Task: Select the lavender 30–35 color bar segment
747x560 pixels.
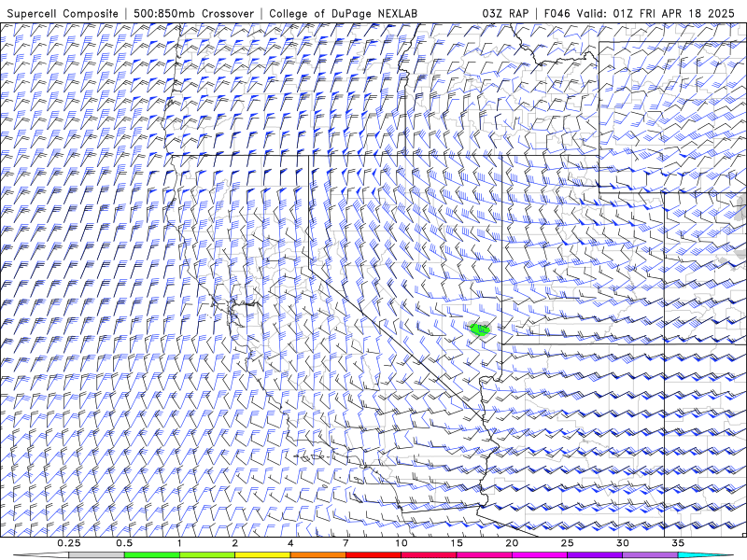Action: (x=650, y=555)
